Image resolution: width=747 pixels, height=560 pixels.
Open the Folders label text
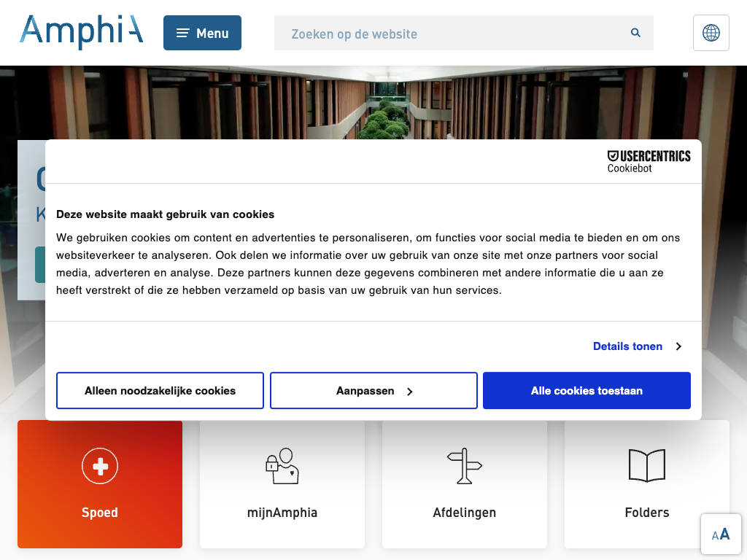pos(647,513)
